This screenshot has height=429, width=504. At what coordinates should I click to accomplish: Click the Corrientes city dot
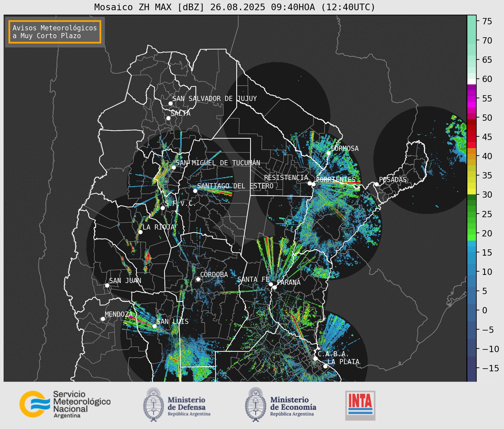[x=313, y=184]
